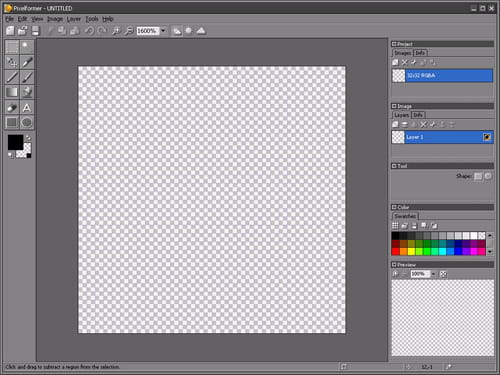Image resolution: width=500 pixels, height=375 pixels.
Task: Swap foreground and background colors
Action: [x=28, y=137]
